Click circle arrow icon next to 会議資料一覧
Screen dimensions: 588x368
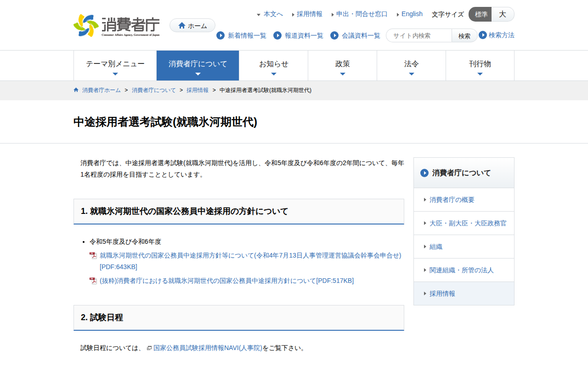[334, 35]
